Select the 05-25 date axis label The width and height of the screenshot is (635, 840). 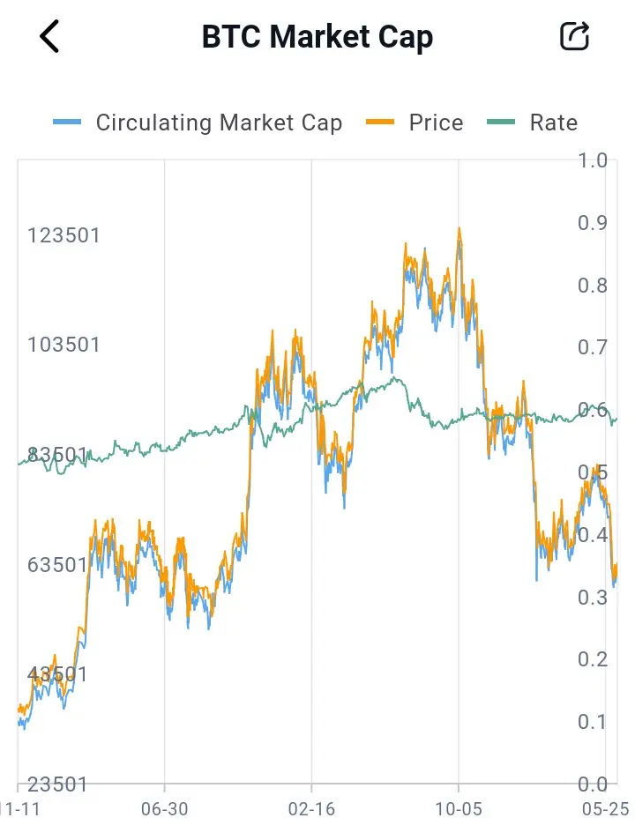[606, 809]
